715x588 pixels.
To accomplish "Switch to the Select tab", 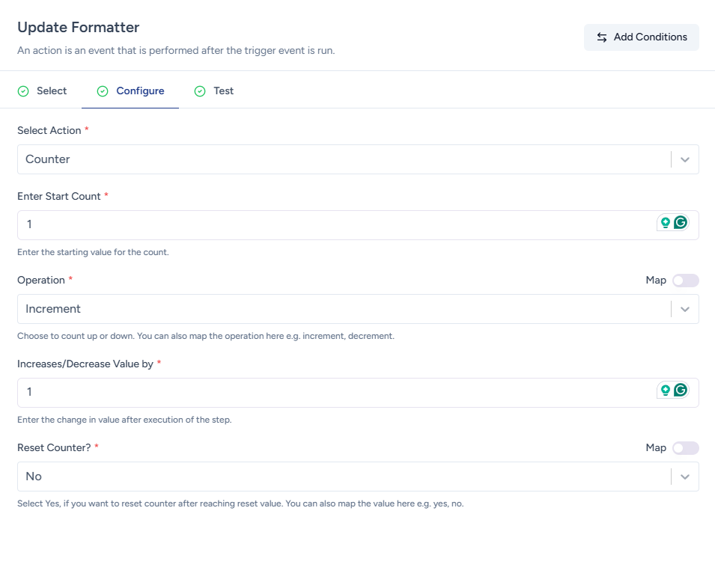I will (x=52, y=91).
